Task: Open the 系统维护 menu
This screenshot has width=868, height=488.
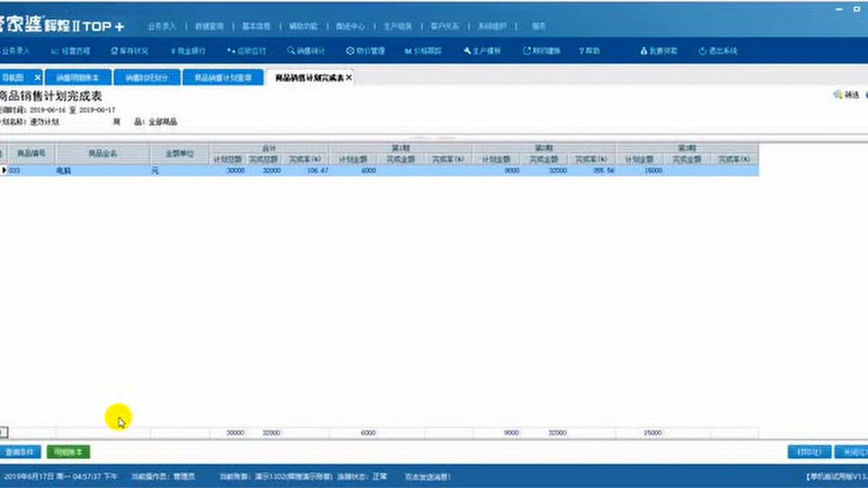Action: coord(492,26)
